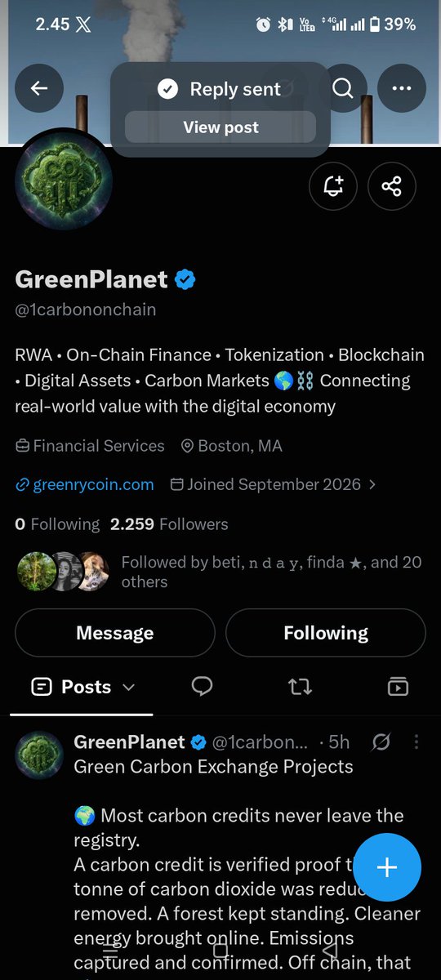Screen dimensions: 441x980
Task: Open the search magnifier icon
Action: point(343,88)
